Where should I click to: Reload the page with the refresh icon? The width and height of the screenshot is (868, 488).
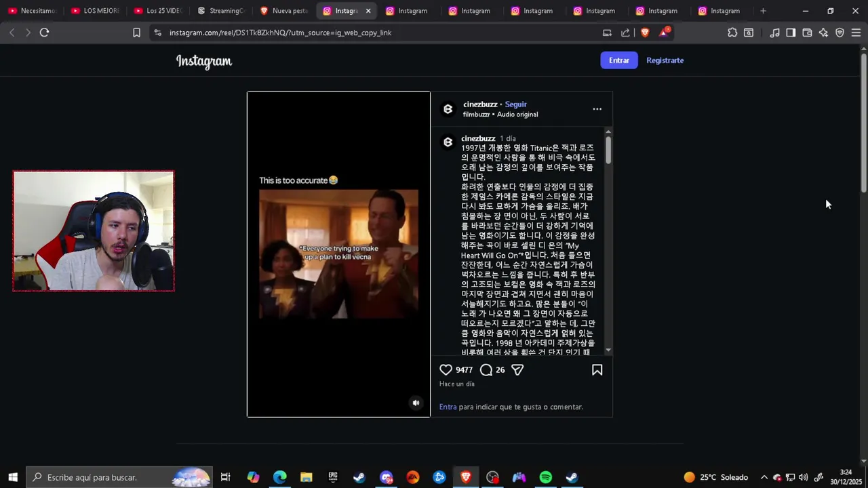tap(44, 33)
